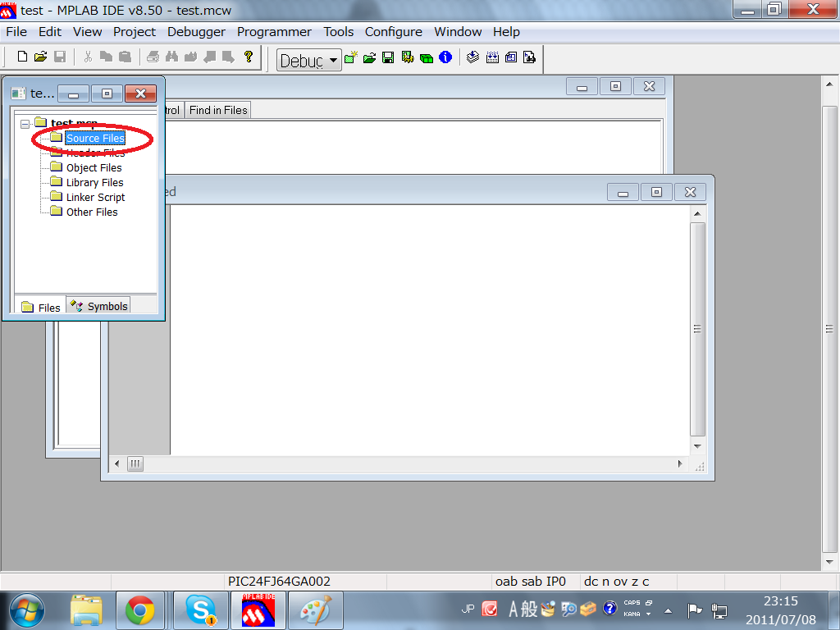Click the 'dc n ov z c' status flags
Image resolution: width=840 pixels, height=630 pixels.
616,582
